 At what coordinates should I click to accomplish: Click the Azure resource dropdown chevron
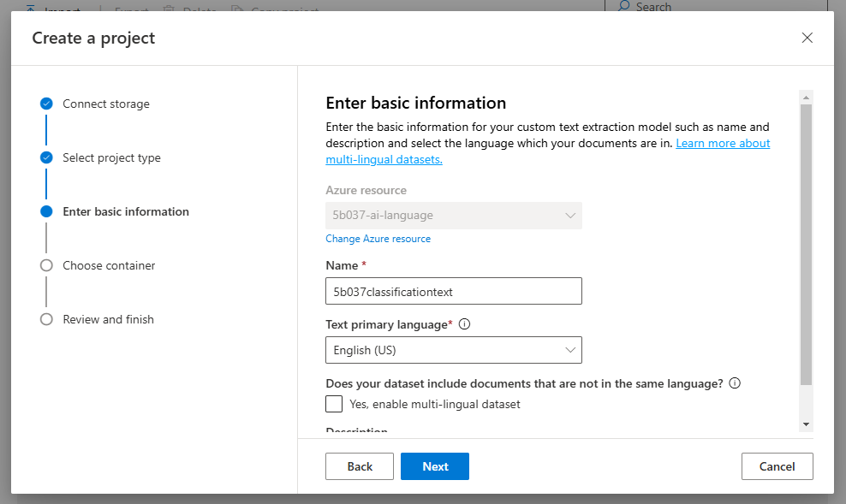[x=569, y=216]
